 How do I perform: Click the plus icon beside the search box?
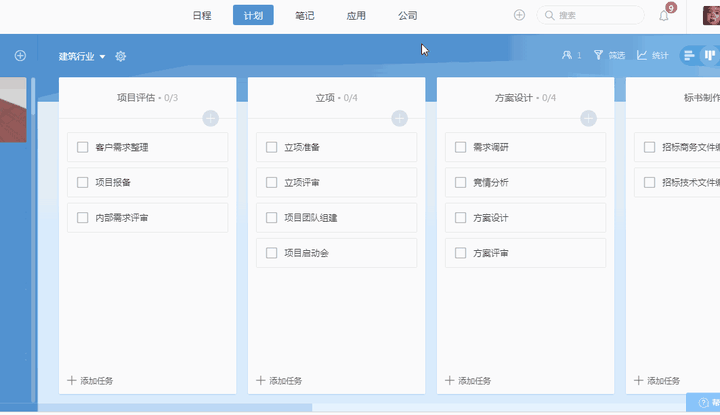point(519,15)
